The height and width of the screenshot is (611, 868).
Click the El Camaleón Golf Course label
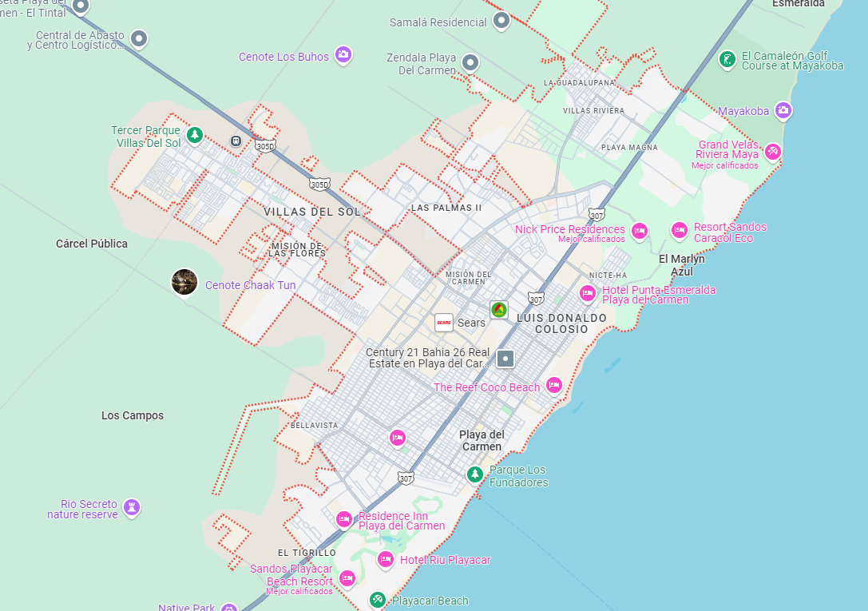click(x=792, y=61)
